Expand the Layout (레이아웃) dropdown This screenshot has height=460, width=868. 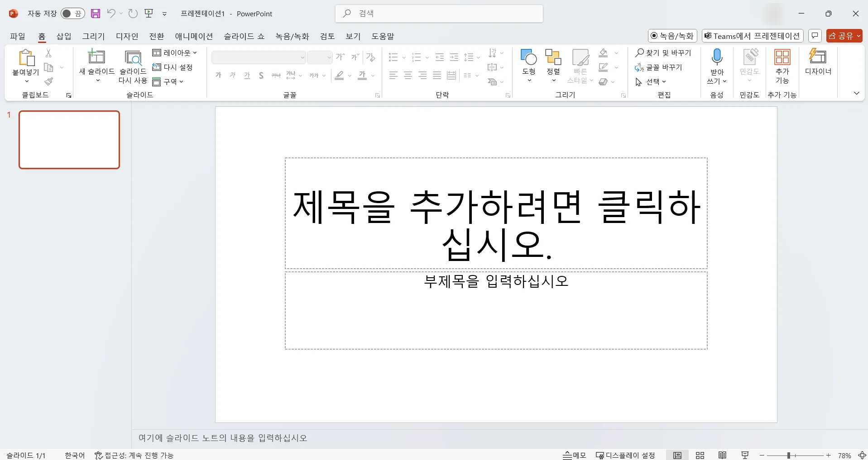(175, 52)
